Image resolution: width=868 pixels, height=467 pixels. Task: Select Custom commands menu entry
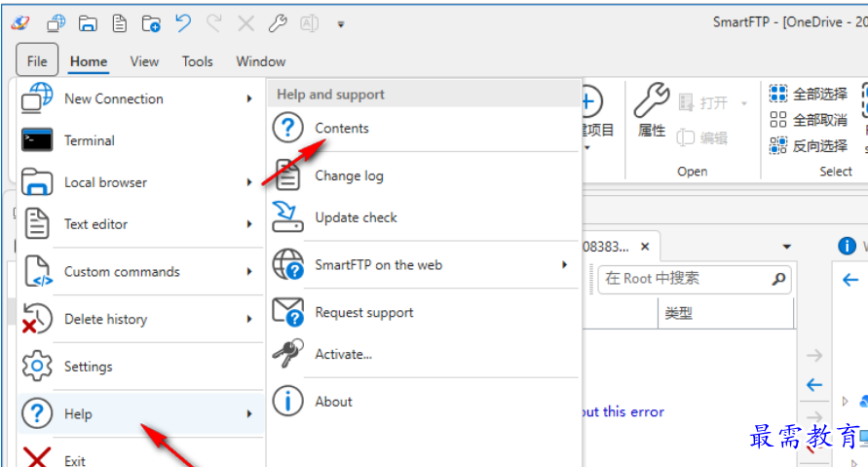(x=140, y=271)
